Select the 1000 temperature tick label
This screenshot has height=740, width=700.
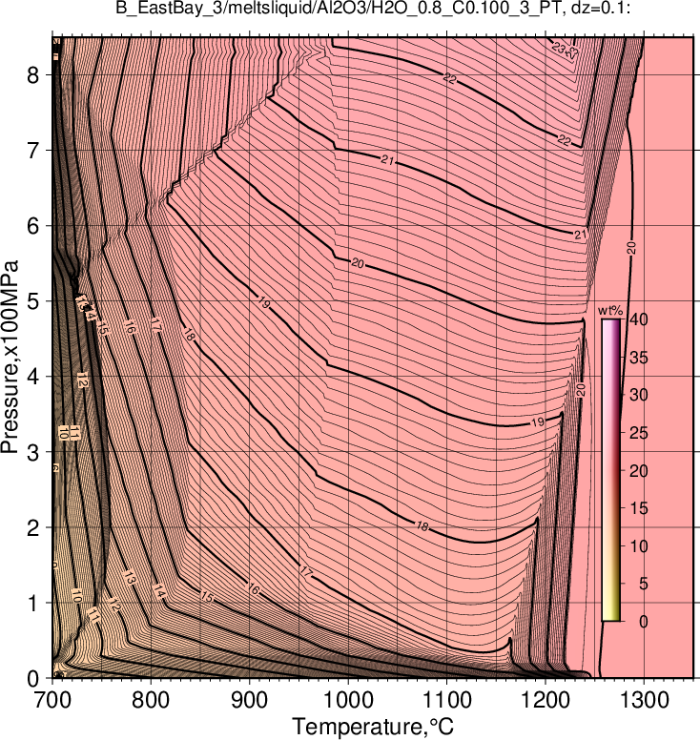coord(348,700)
